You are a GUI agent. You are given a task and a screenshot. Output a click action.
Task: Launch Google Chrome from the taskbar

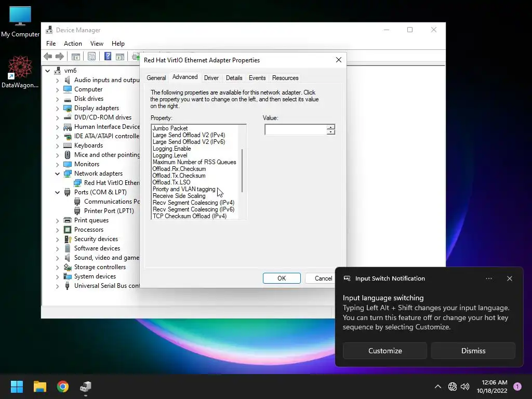tap(63, 387)
